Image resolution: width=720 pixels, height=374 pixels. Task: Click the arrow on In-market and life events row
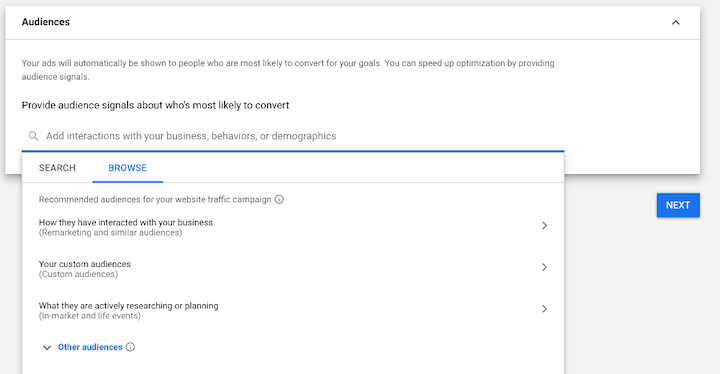click(544, 309)
